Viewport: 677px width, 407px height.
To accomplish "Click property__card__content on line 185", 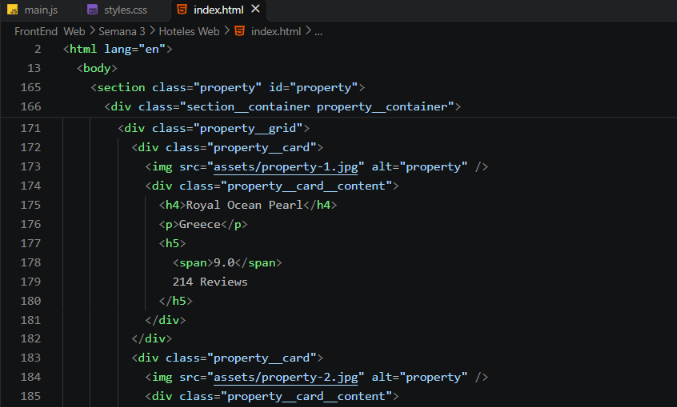I will click(306, 396).
